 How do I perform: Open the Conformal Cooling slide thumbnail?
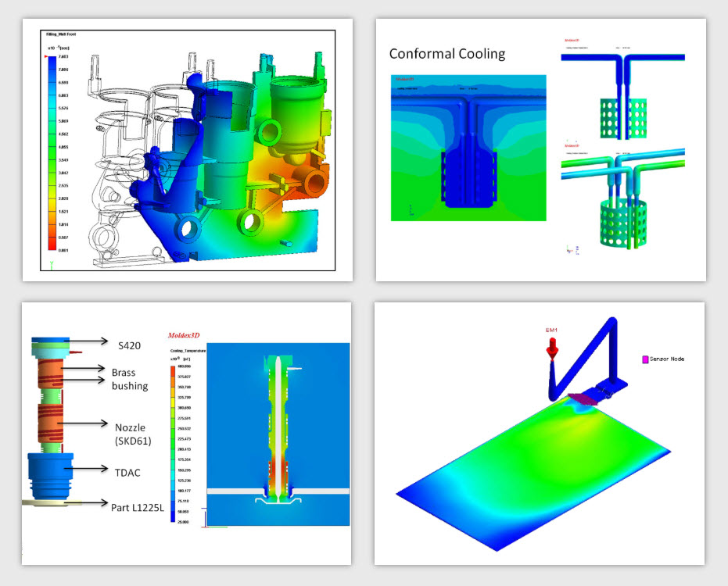tap(540, 148)
